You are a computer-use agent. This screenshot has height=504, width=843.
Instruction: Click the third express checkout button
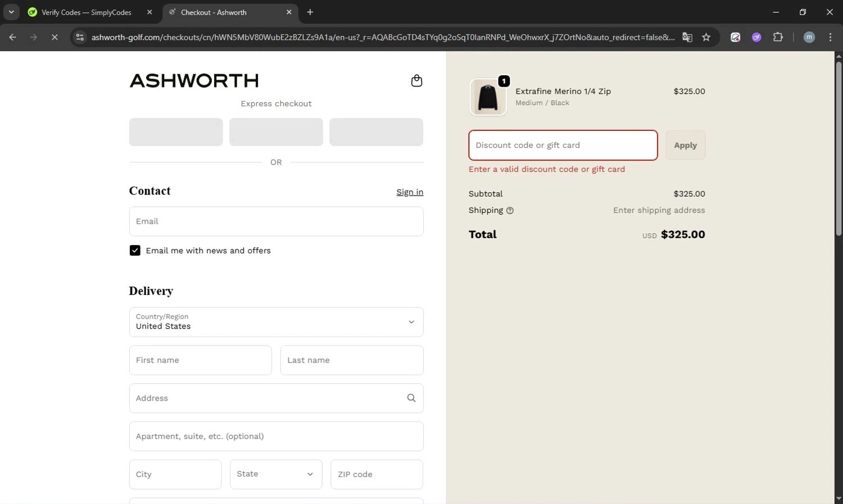pos(376,132)
